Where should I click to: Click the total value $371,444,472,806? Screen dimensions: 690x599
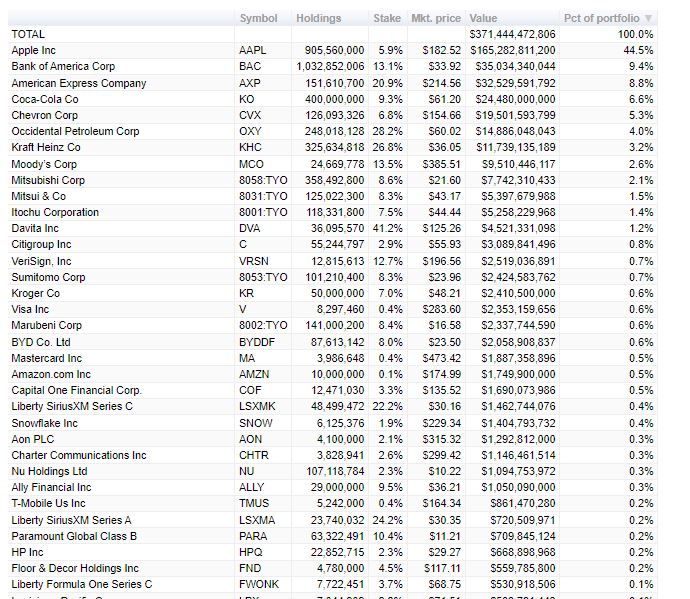click(512, 34)
